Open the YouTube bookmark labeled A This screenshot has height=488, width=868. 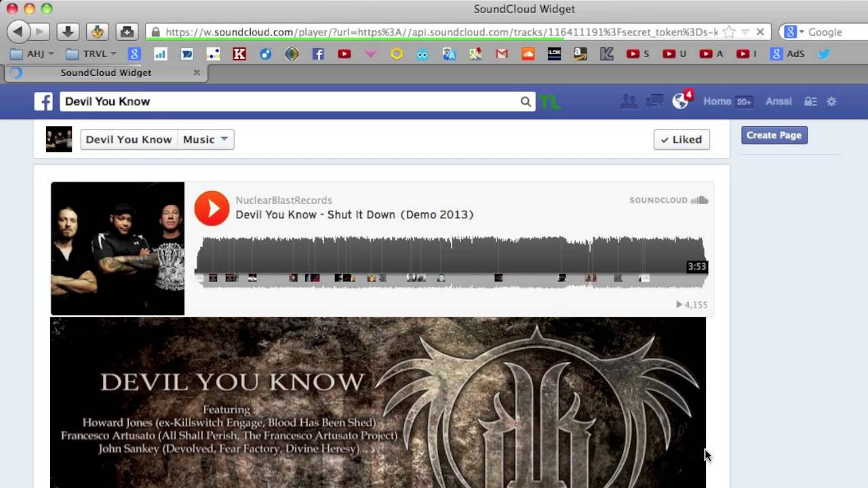coord(711,54)
